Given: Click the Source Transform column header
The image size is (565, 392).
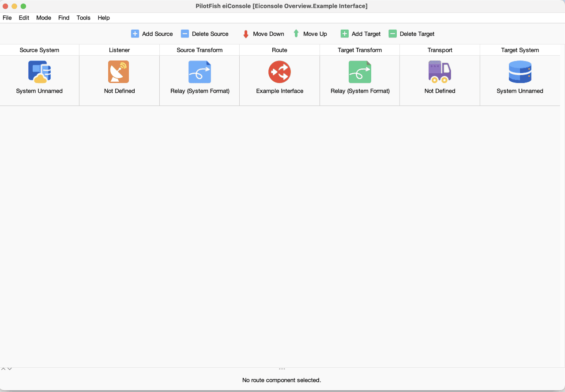Looking at the screenshot, I should [x=200, y=50].
